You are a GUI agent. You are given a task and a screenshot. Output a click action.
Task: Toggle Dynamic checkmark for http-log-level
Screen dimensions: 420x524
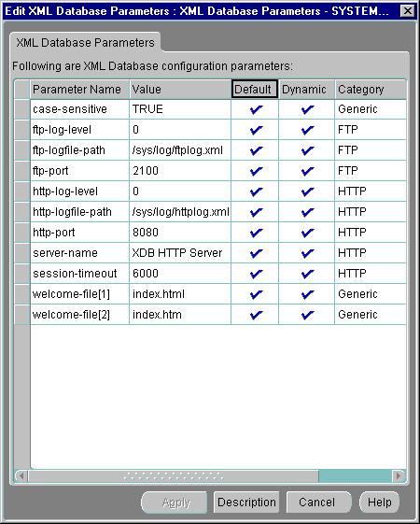pyautogui.click(x=307, y=191)
